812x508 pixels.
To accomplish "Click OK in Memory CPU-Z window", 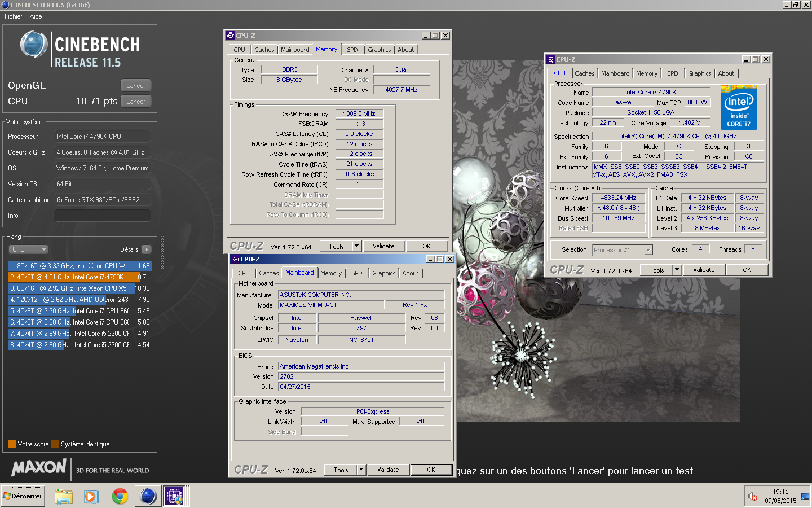I will (x=427, y=247).
